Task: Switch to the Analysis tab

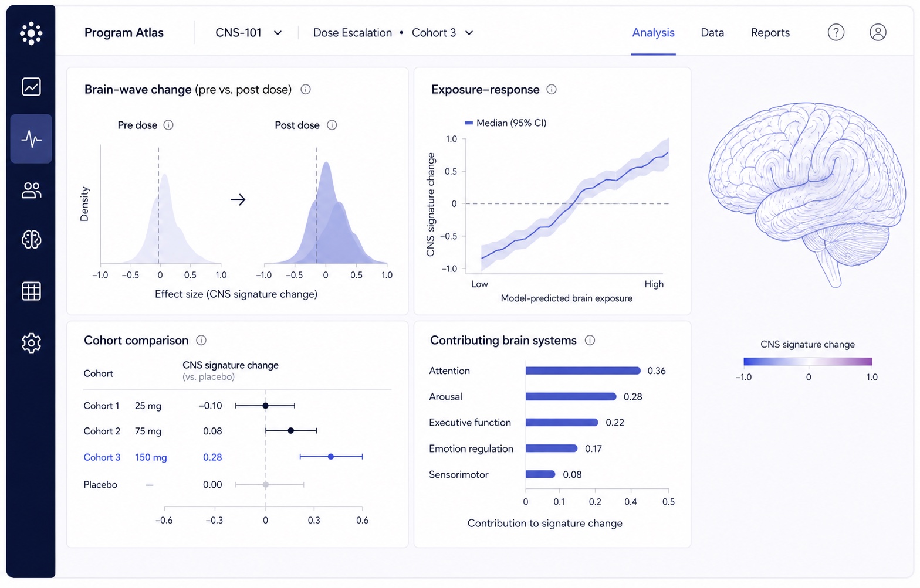Action: pos(653,33)
